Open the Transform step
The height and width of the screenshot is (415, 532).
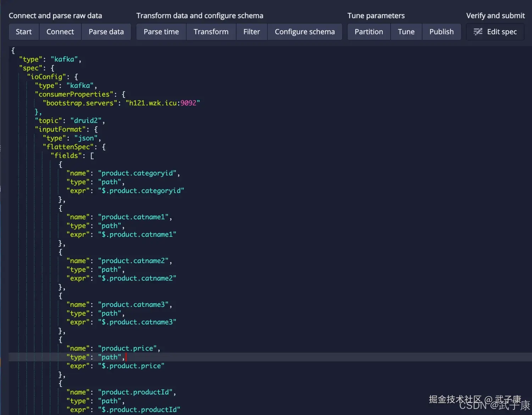[211, 32]
